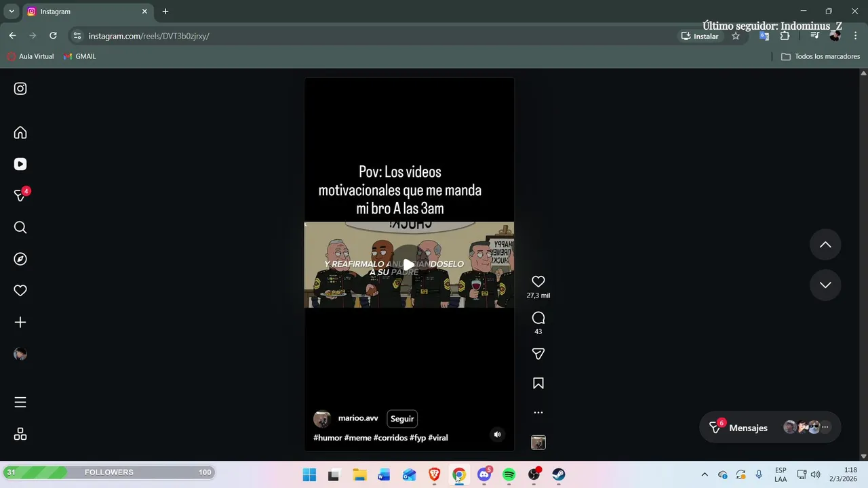Select the Instagram browser tab
Image resolution: width=868 pixels, height=488 pixels.
87,12
